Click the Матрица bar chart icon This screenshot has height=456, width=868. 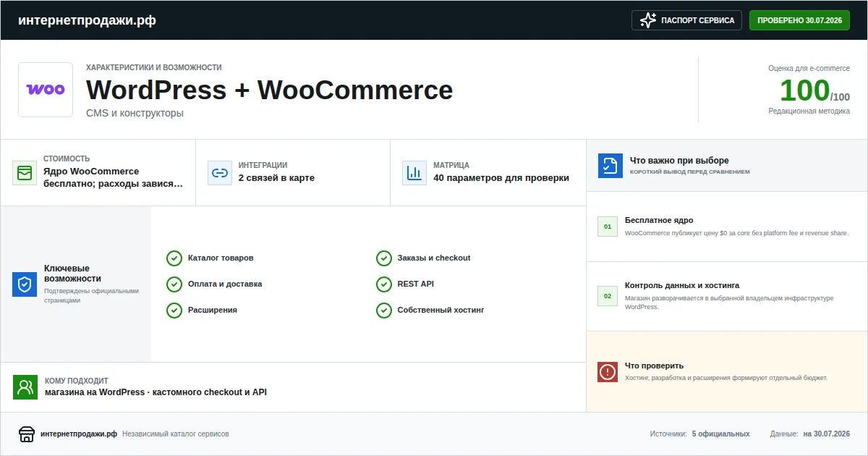coord(414,173)
